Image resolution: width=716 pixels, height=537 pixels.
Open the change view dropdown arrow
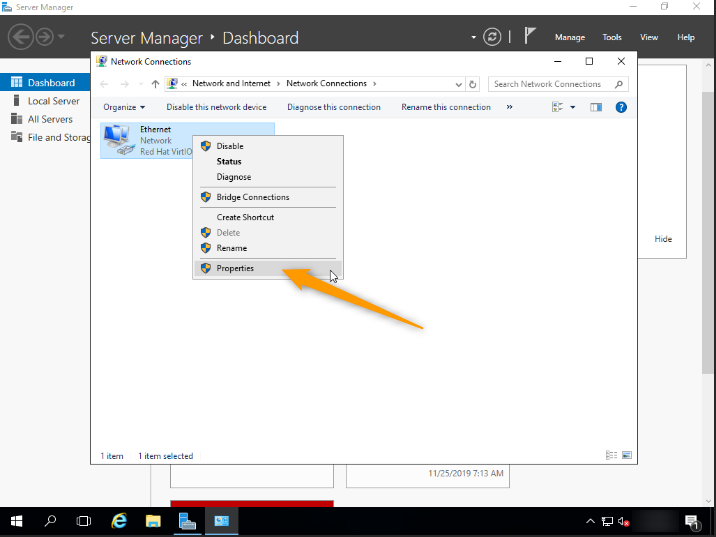point(573,107)
